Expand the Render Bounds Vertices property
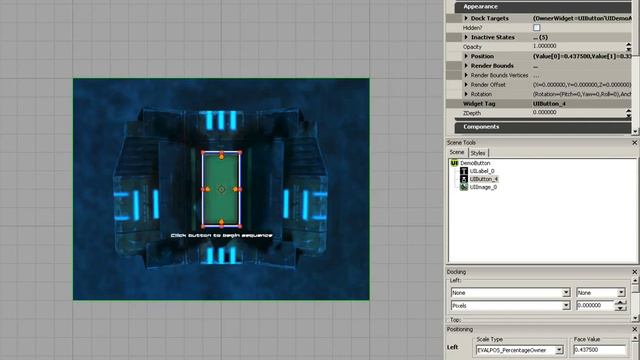 pyautogui.click(x=466, y=75)
